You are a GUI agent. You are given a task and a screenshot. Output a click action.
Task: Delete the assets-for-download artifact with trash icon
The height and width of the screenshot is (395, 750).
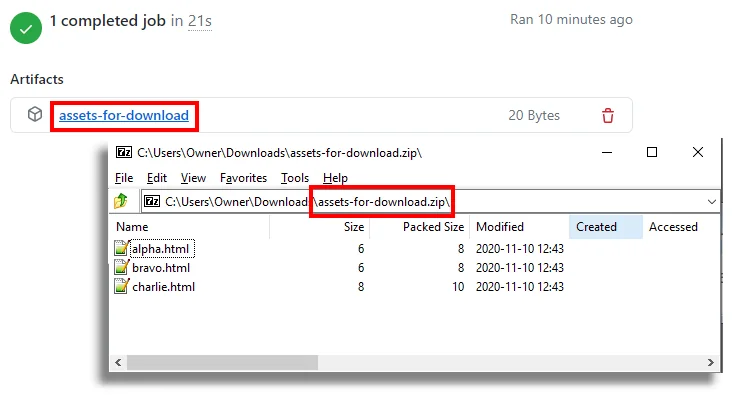coord(608,116)
